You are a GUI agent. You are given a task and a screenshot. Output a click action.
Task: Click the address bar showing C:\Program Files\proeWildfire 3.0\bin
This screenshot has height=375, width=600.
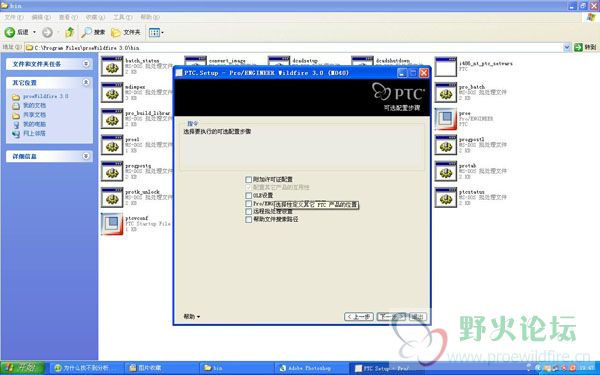[x=294, y=47]
